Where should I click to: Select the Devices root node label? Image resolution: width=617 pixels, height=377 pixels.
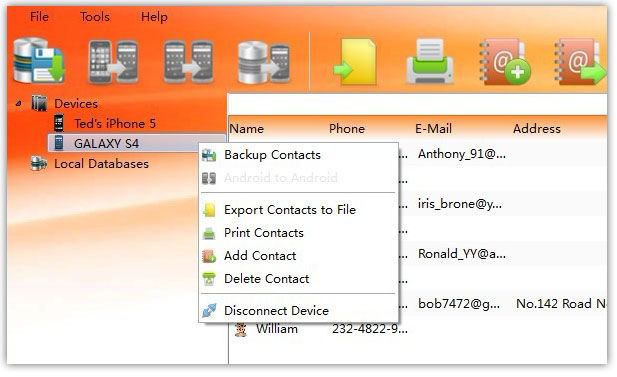pos(76,103)
